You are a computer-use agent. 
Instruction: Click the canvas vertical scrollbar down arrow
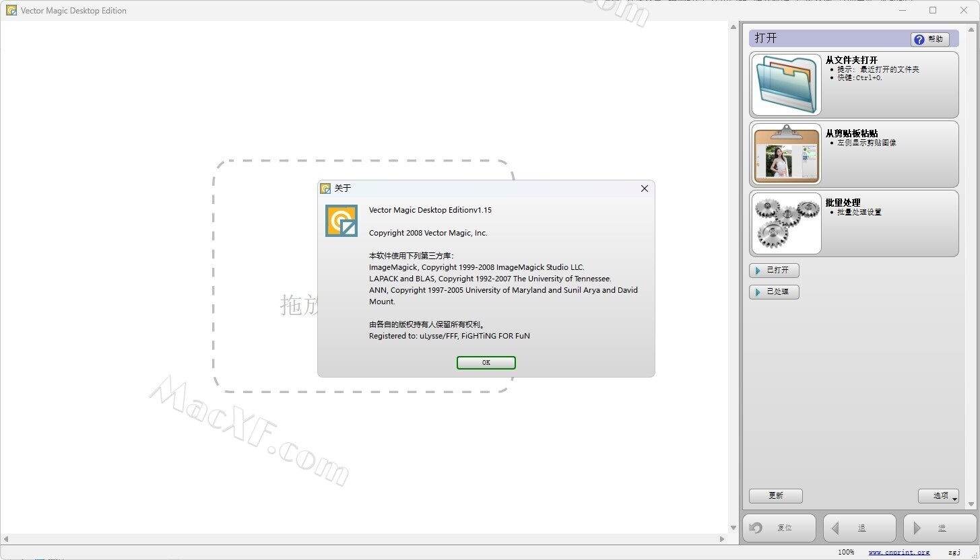coord(734,528)
